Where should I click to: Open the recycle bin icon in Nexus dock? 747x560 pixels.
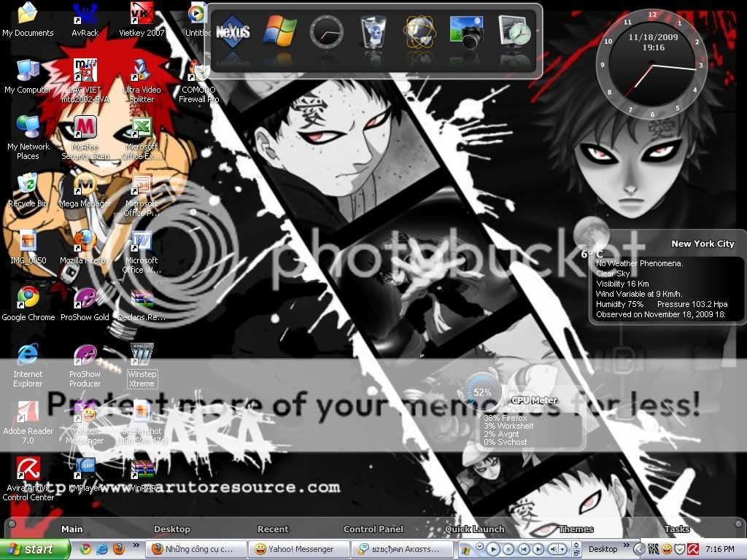coord(373,32)
